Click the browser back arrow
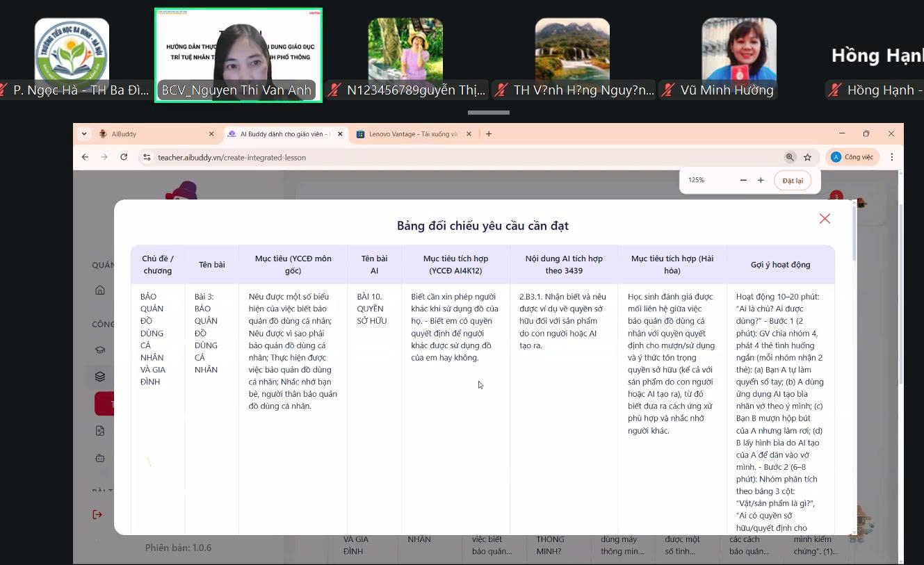Image resolution: width=924 pixels, height=565 pixels. point(85,157)
